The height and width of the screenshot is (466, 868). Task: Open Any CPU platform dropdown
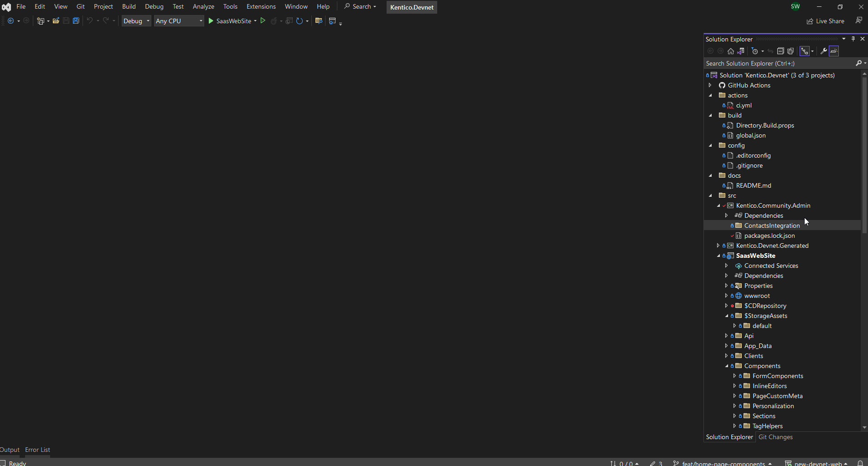pyautogui.click(x=179, y=21)
